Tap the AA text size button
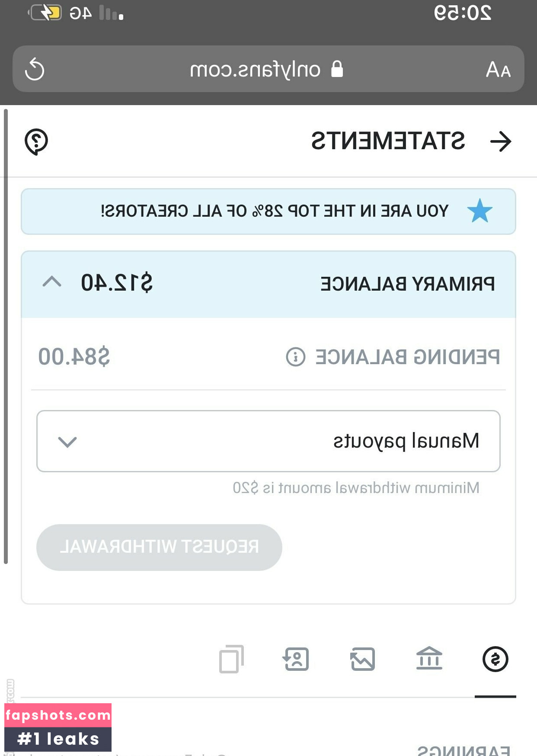 pyautogui.click(x=498, y=70)
